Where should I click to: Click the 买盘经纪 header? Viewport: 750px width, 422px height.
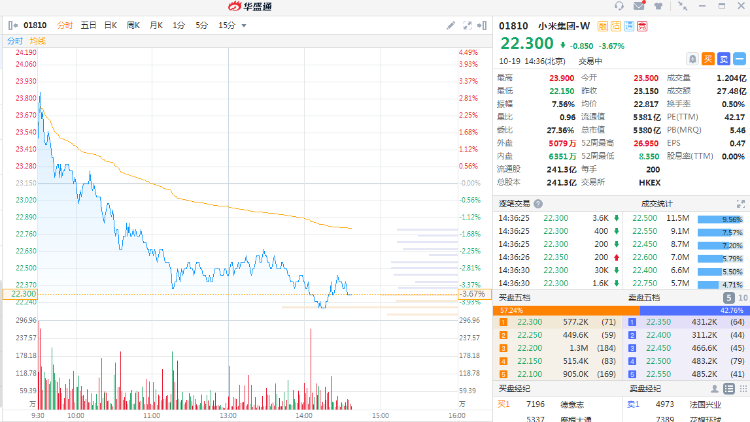coord(514,389)
